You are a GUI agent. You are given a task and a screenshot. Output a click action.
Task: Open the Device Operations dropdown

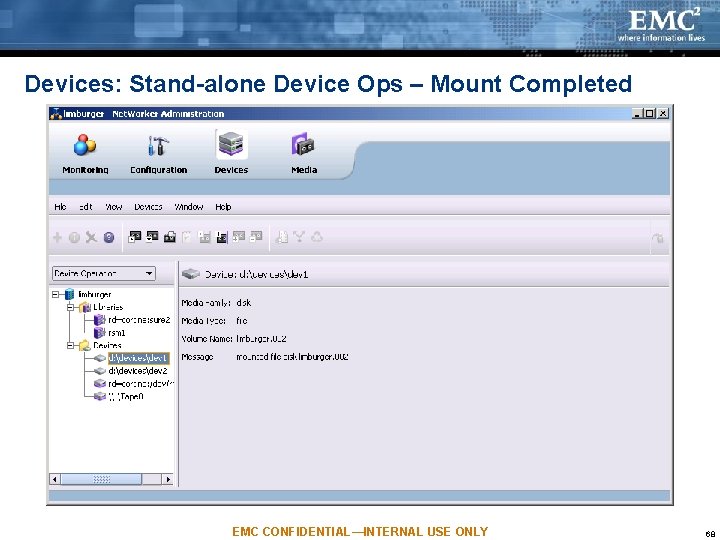pyautogui.click(x=104, y=274)
